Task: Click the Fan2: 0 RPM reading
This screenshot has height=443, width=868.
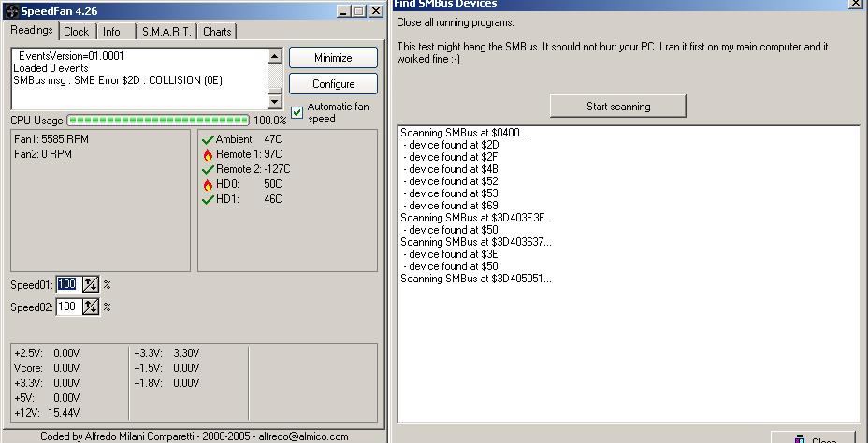Action: [43, 154]
